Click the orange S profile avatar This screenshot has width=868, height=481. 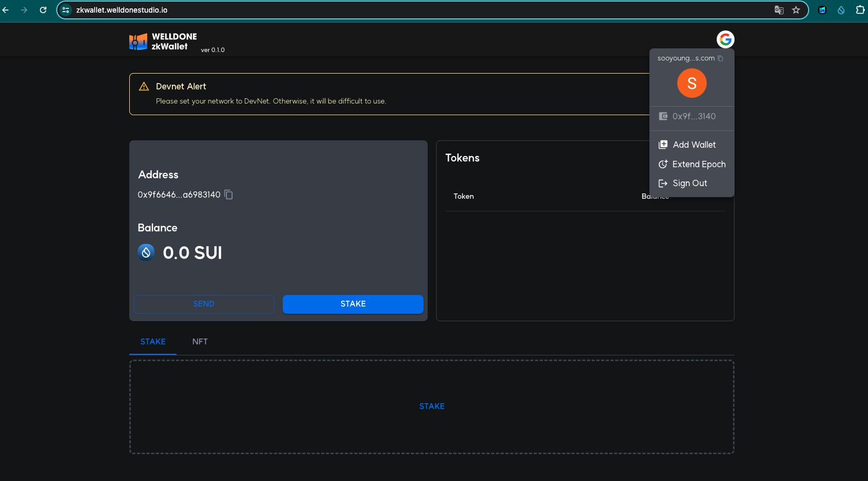(x=691, y=83)
